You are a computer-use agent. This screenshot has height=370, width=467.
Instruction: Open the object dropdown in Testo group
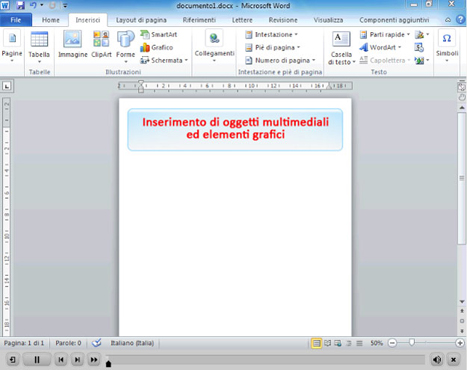pyautogui.click(x=428, y=60)
